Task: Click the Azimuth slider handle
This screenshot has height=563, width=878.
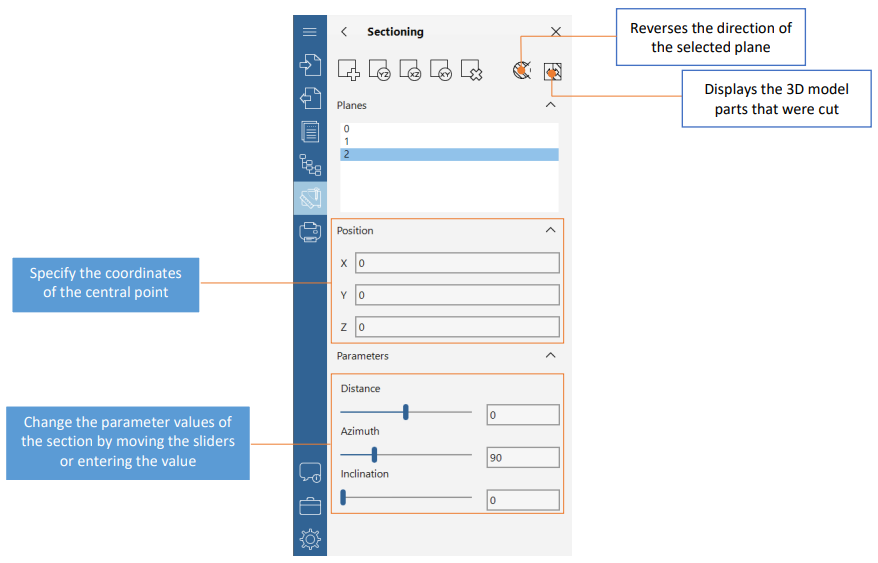Action: [x=375, y=455]
